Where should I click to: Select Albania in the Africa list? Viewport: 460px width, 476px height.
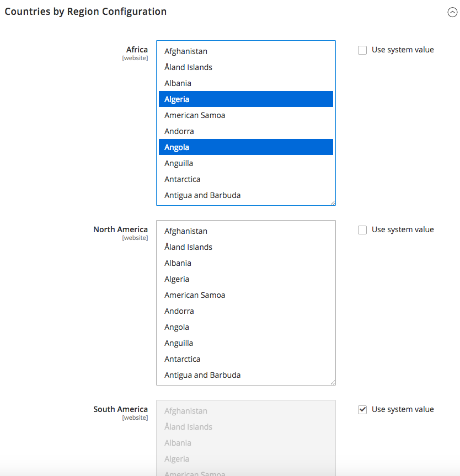[245, 83]
